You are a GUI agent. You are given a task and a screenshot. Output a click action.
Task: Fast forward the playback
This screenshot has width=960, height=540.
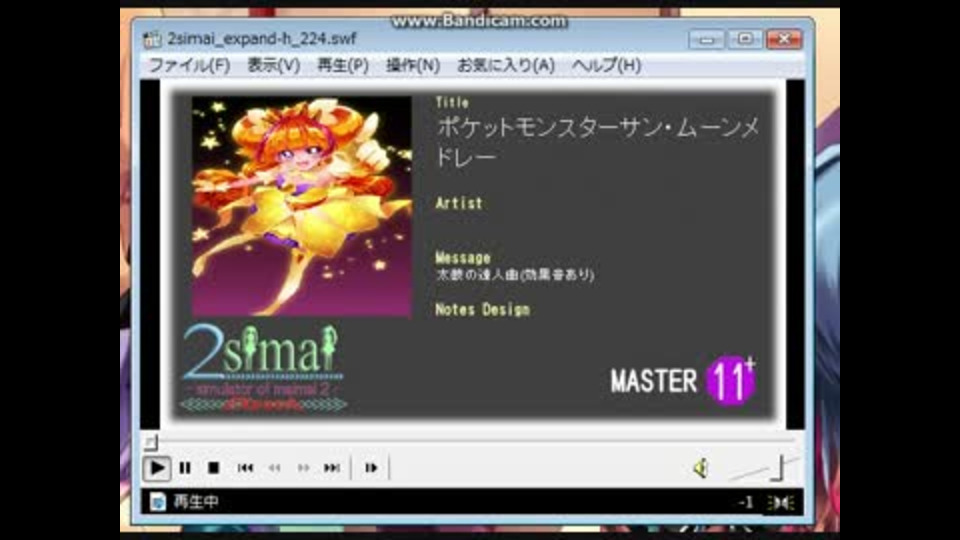(x=303, y=468)
